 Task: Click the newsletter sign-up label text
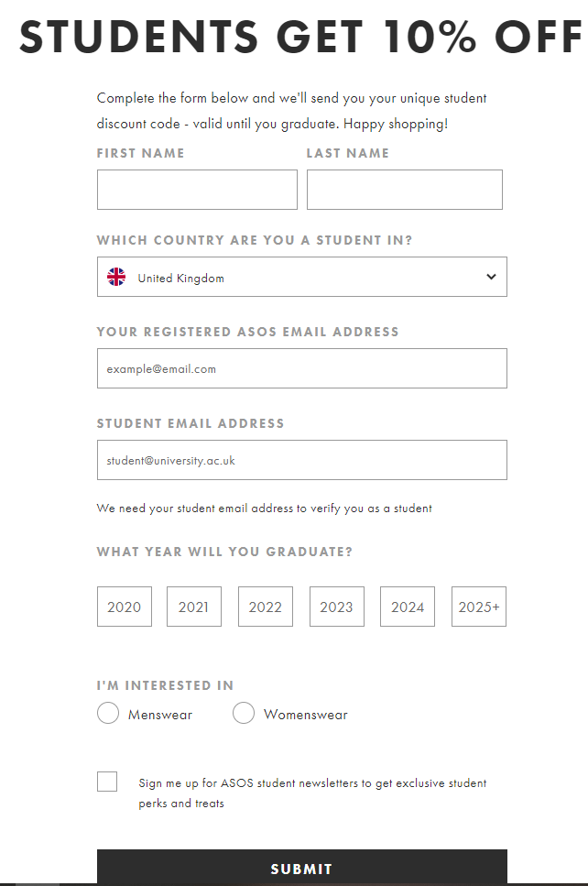[312, 793]
